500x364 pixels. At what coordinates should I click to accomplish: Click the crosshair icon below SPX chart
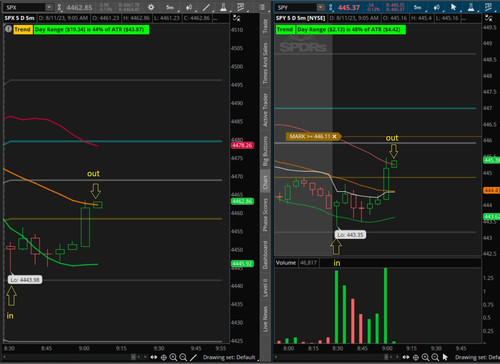(164, 357)
